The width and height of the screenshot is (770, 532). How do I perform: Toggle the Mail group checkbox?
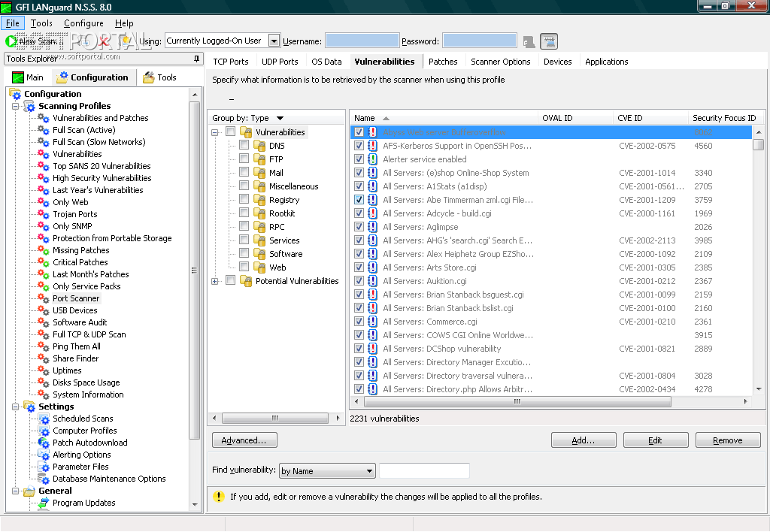pyautogui.click(x=244, y=172)
